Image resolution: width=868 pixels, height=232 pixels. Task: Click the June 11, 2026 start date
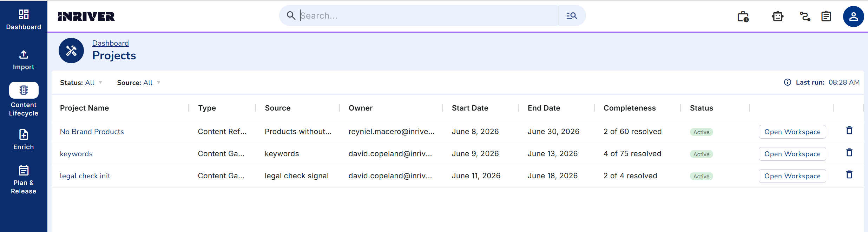coord(476,176)
